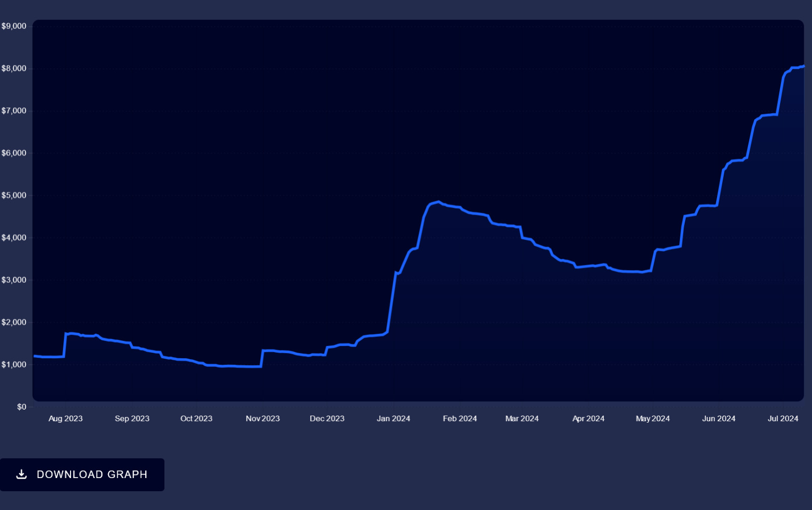The width and height of the screenshot is (812, 510).
Task: Select the $2,000 y-axis label
Action: tap(14, 322)
